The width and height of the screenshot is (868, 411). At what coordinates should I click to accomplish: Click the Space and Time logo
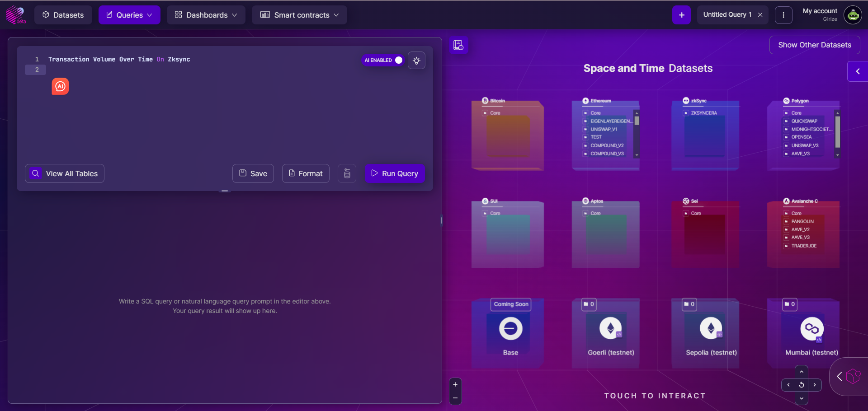[15, 14]
